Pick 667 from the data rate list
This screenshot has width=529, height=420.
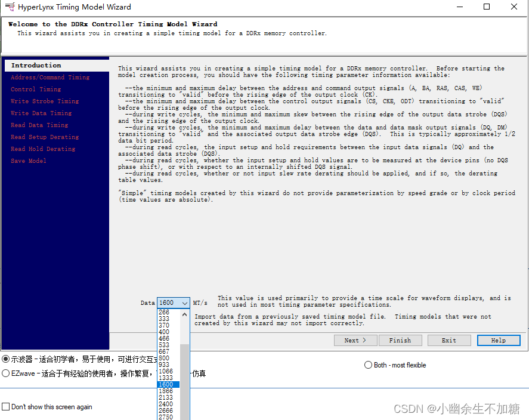click(x=168, y=351)
